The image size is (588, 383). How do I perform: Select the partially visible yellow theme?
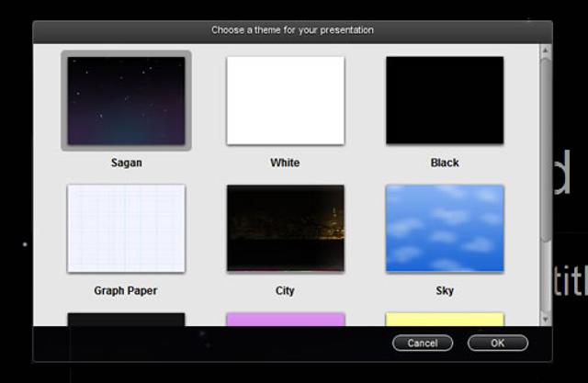coord(445,319)
